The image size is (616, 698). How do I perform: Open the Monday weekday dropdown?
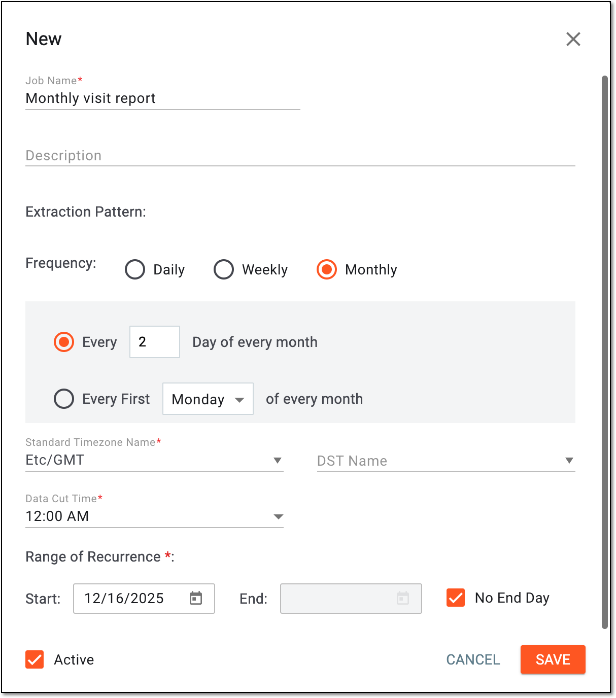coord(208,399)
